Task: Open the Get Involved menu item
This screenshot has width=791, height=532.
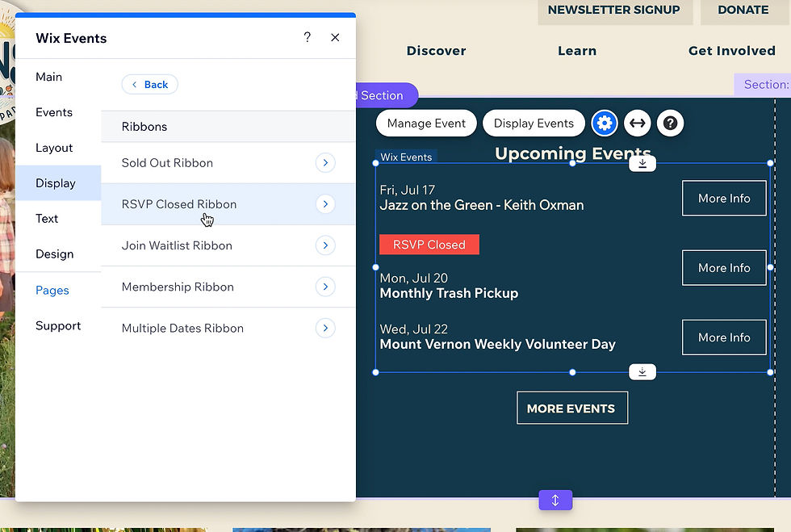Action: 732,51
